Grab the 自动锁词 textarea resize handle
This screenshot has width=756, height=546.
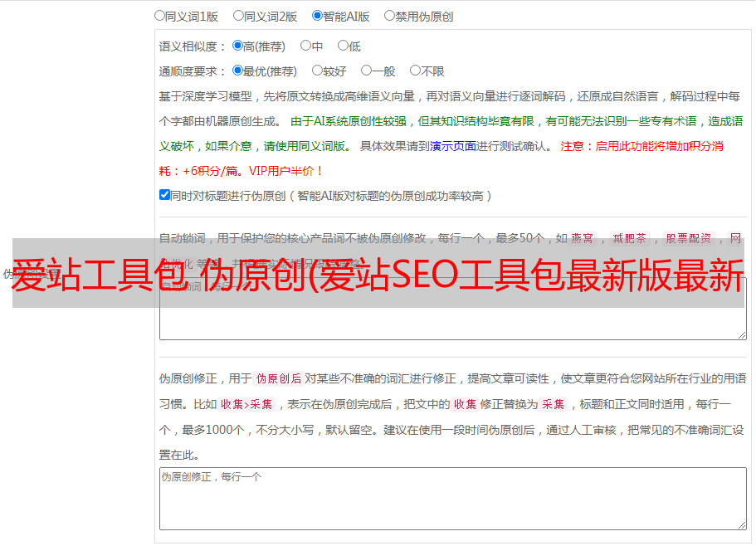tap(742, 335)
